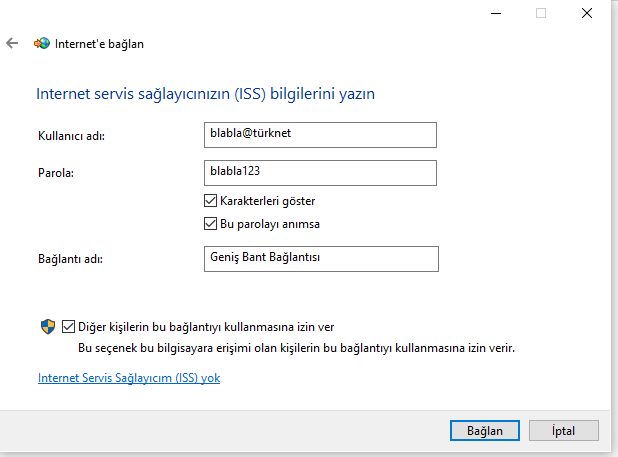Screen dimensions: 618x457
Task: Click the Bağlan button
Action: click(x=485, y=431)
